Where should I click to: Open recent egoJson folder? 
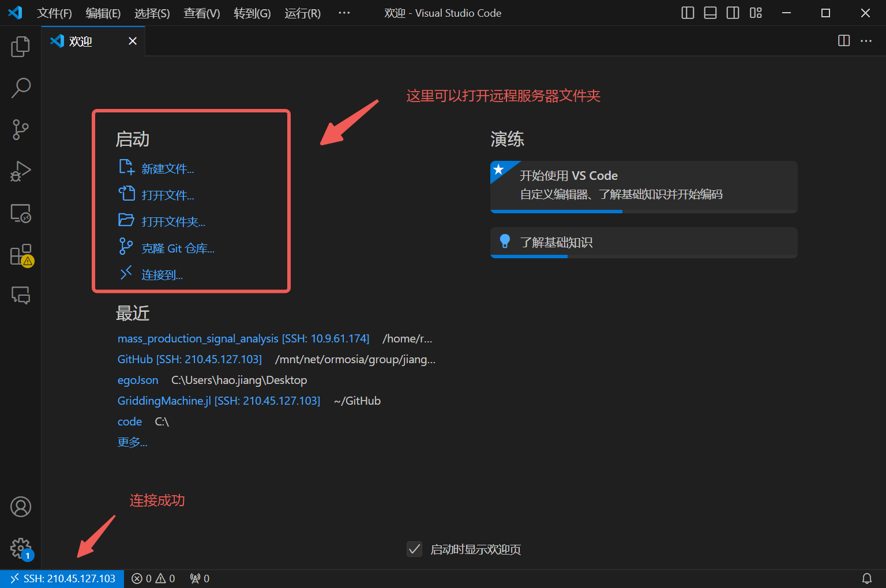tap(138, 380)
